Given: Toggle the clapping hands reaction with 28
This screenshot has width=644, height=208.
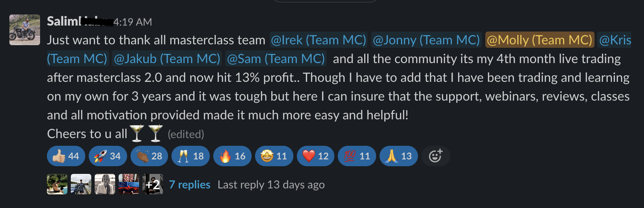Looking at the screenshot, I should [x=149, y=156].
